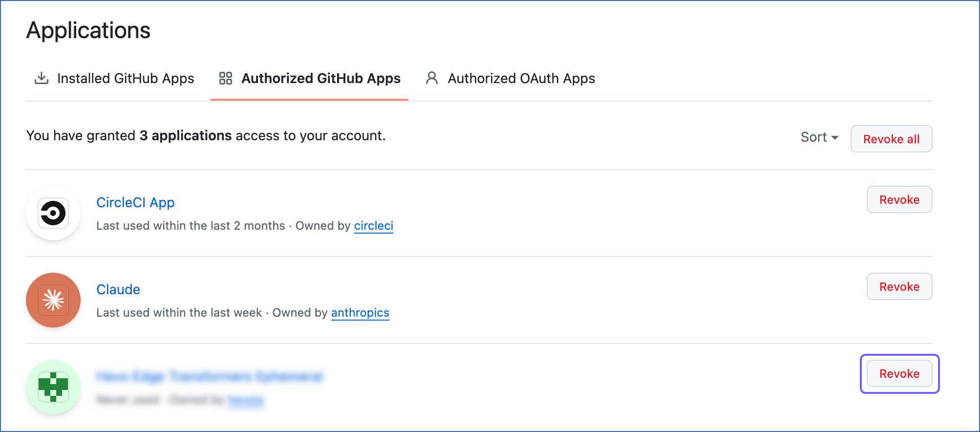Click the text '3 applications'
980x432 pixels.
186,135
